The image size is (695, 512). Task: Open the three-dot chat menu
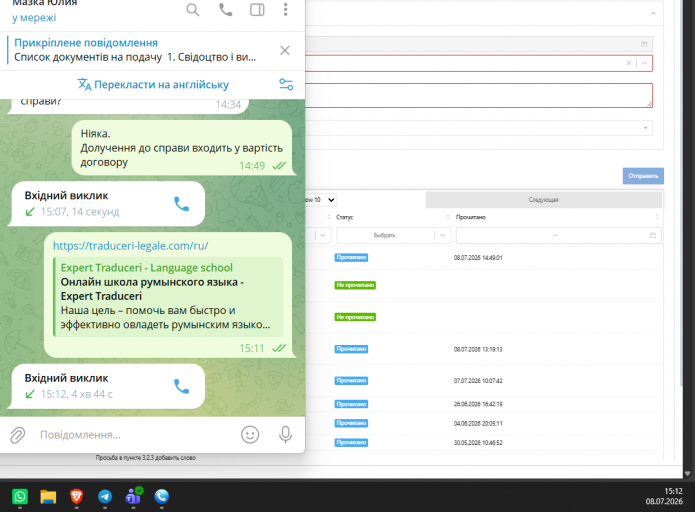[x=285, y=10]
